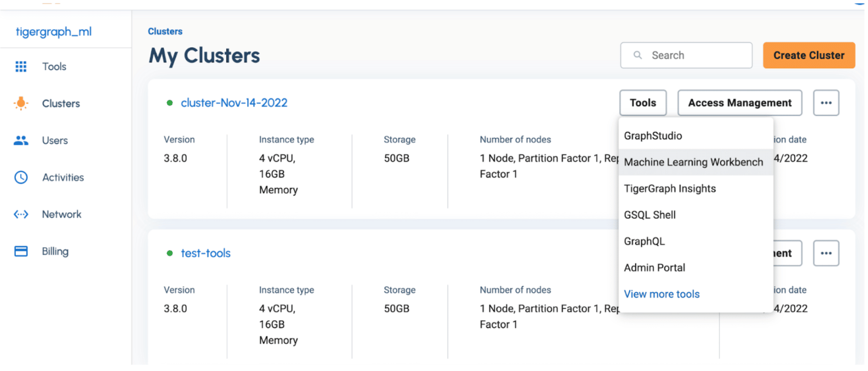Click the Create Cluster button

coord(809,55)
